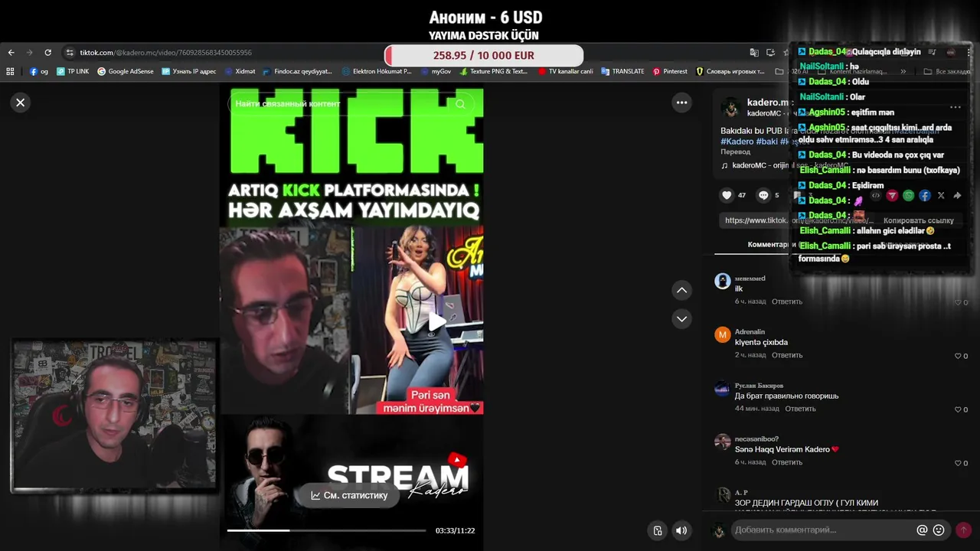Reload the page with refresh icon
Screen dimensions: 980x551
click(47, 53)
